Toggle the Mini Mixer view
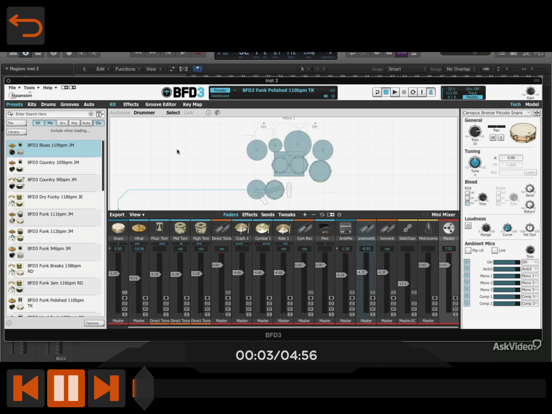 tap(443, 214)
